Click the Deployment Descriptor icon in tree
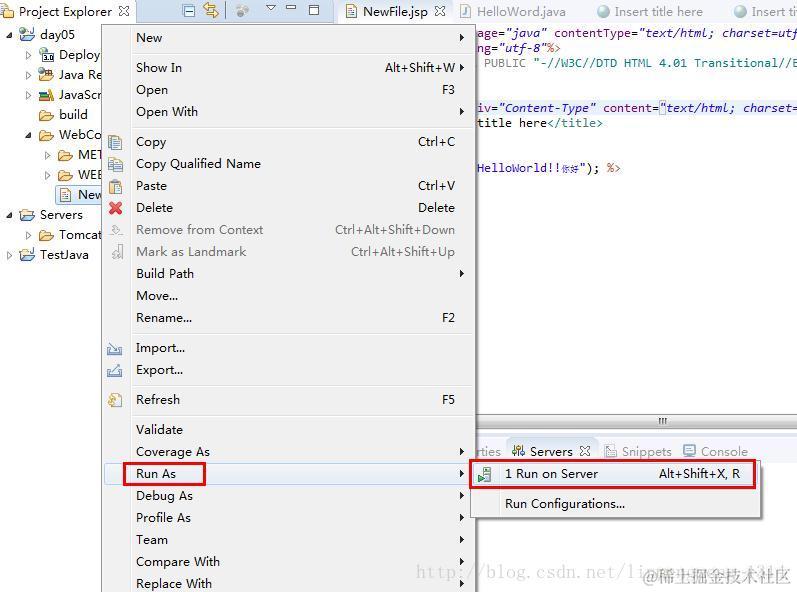797x592 pixels. (x=47, y=54)
